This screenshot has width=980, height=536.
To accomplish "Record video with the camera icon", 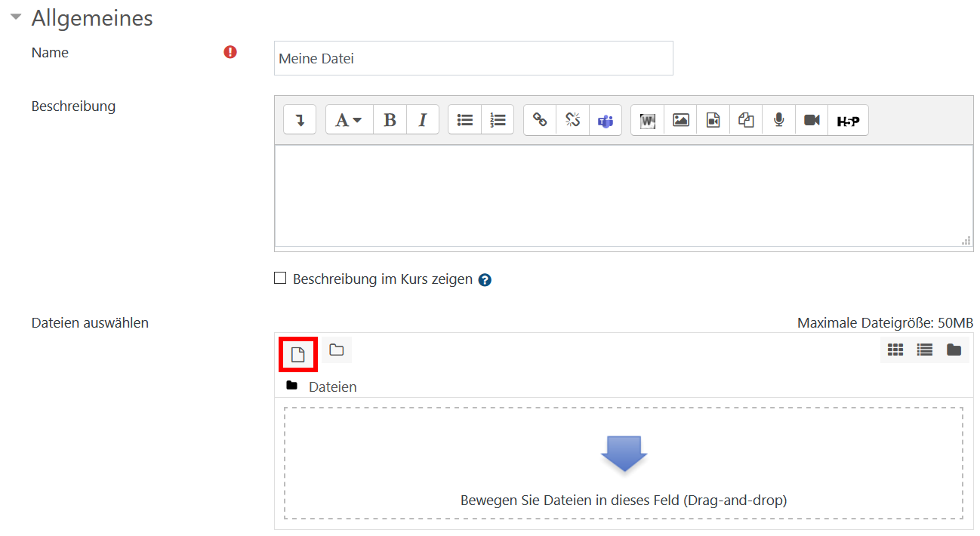I will pyautogui.click(x=812, y=120).
